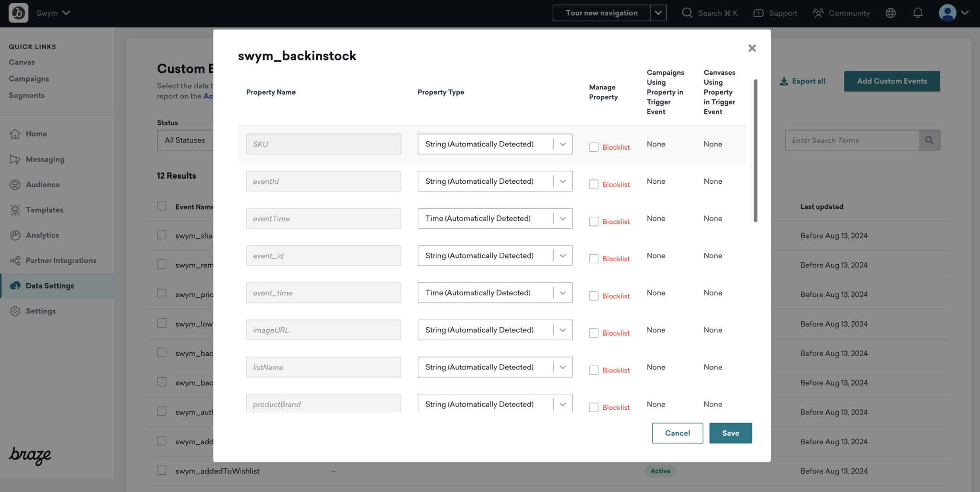Click the Braze logo icon in header
Screen dimensions: 980x492
18,13
